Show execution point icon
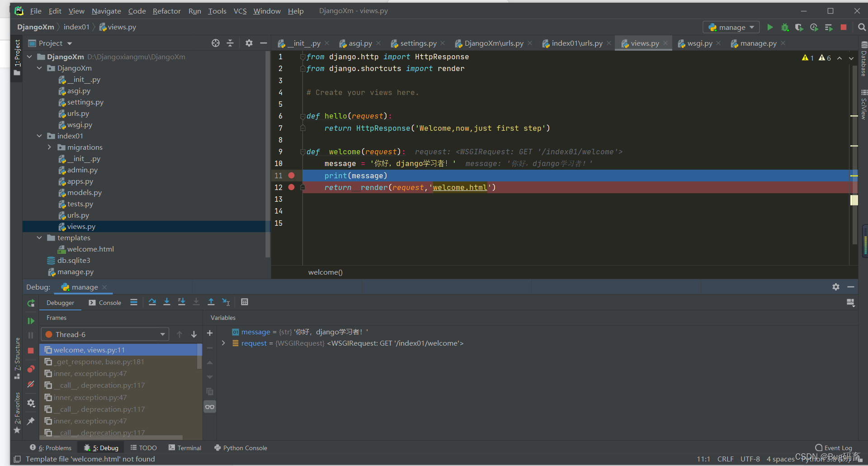Image resolution: width=868 pixels, height=466 pixels. (134, 302)
